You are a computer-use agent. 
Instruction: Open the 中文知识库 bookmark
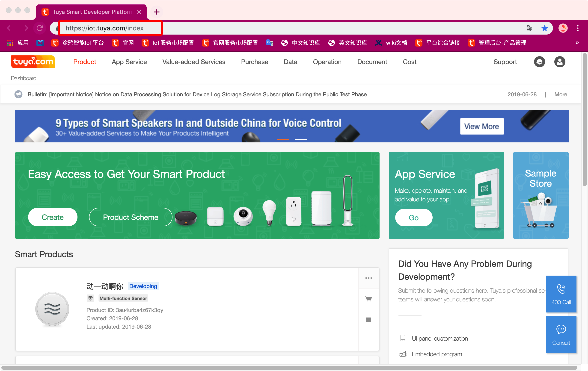coord(301,43)
